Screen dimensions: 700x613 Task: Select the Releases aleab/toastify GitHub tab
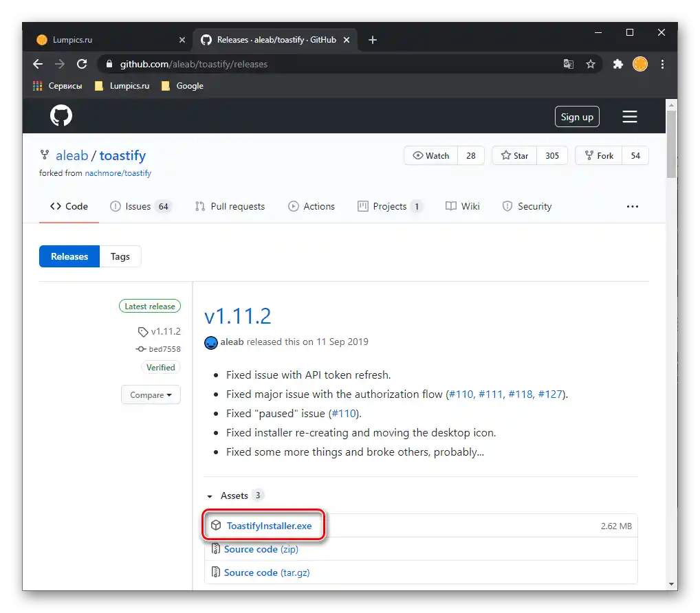coord(275,40)
